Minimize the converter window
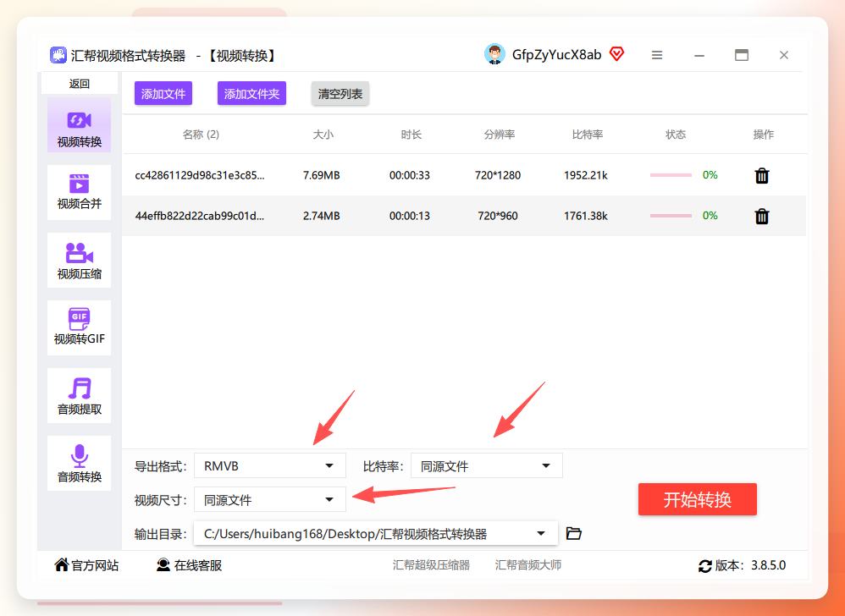 click(699, 55)
